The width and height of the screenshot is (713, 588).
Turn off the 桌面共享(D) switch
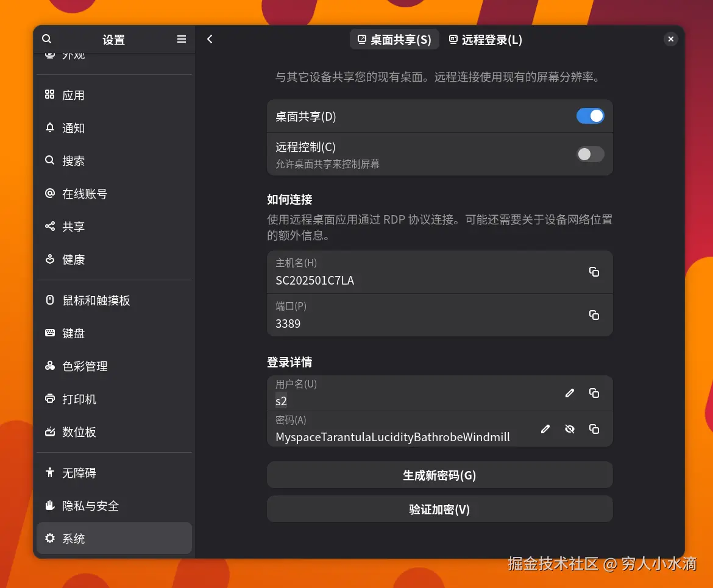591,116
